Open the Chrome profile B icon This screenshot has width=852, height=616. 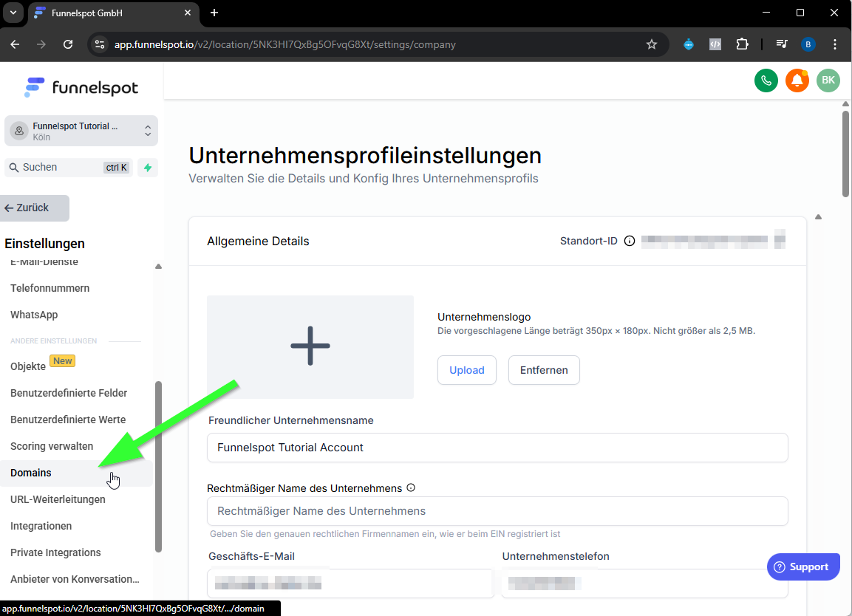point(808,44)
